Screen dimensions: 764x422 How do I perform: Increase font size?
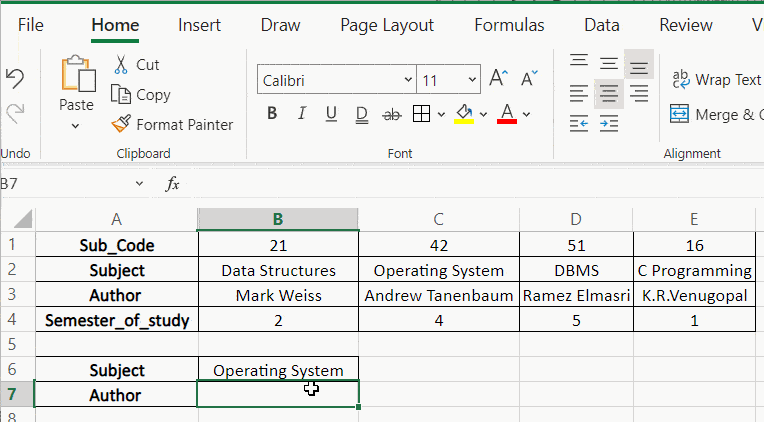pyautogui.click(x=498, y=78)
